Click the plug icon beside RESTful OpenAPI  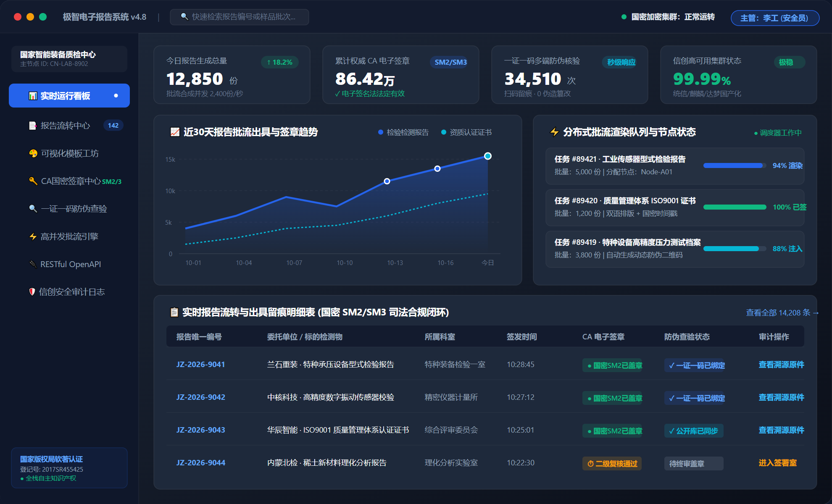[x=33, y=264]
